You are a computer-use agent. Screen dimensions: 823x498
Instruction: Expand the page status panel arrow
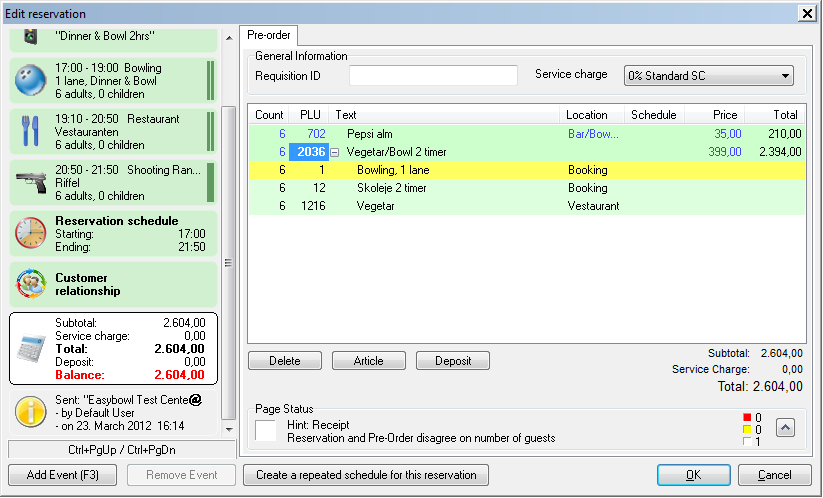786,427
